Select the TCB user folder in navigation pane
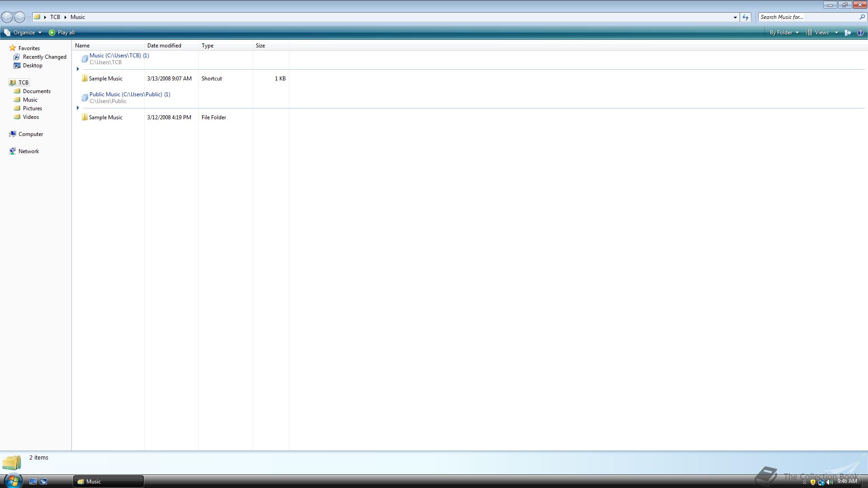 [19, 83]
